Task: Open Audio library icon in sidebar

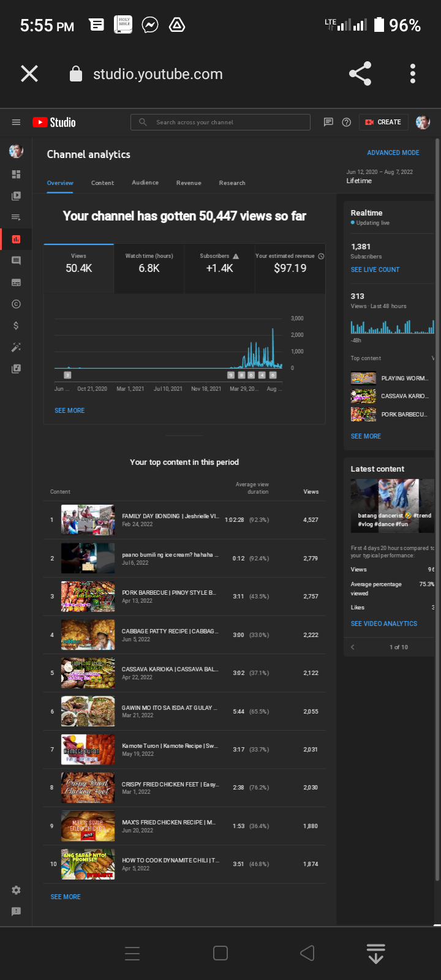Action: point(16,369)
